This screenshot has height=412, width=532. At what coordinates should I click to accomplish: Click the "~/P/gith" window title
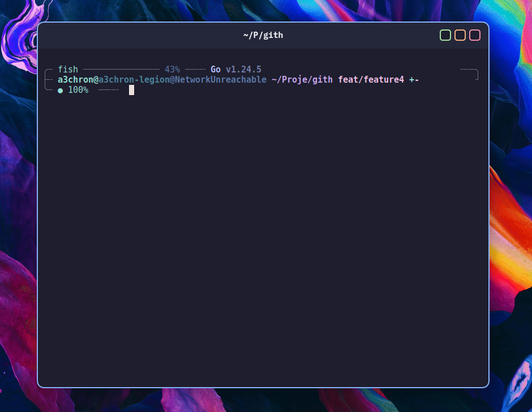coord(263,35)
